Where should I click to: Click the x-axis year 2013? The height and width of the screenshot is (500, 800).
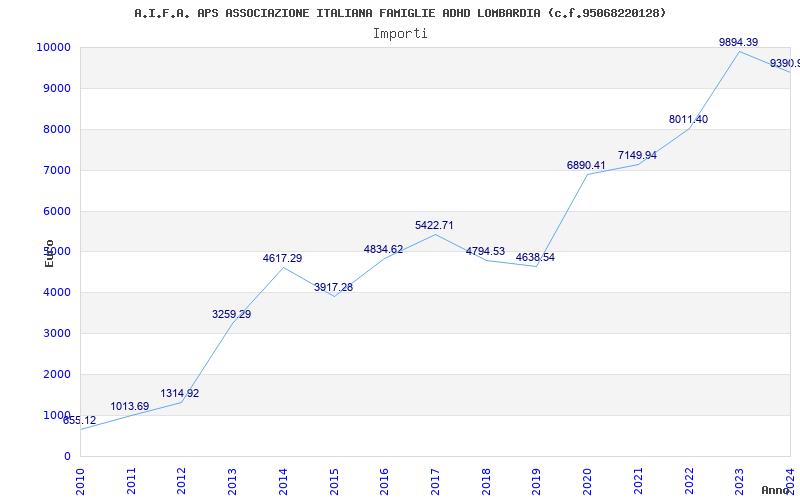[x=233, y=481]
